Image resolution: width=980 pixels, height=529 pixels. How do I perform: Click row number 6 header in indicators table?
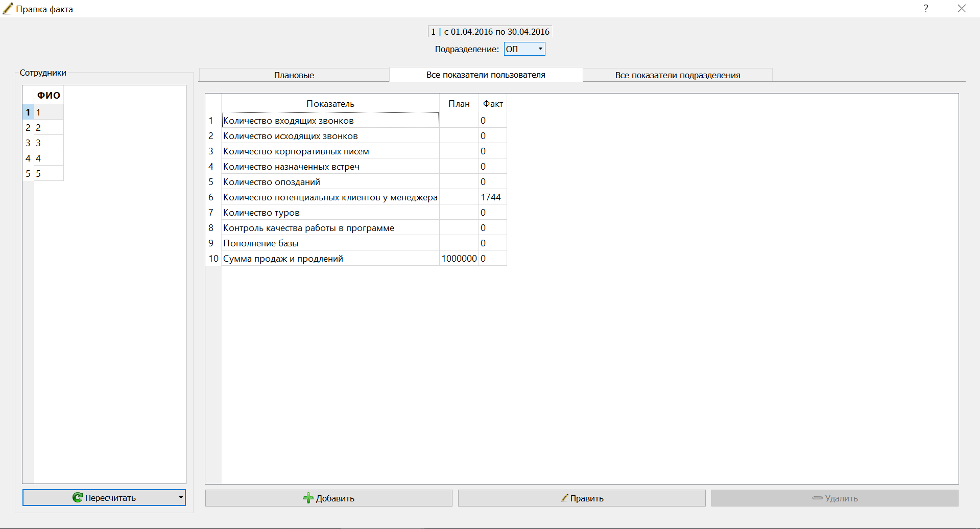coord(213,197)
